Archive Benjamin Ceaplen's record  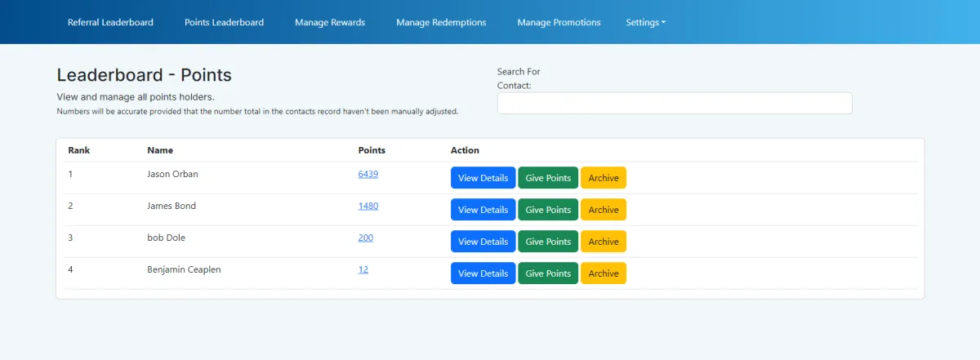tap(604, 273)
